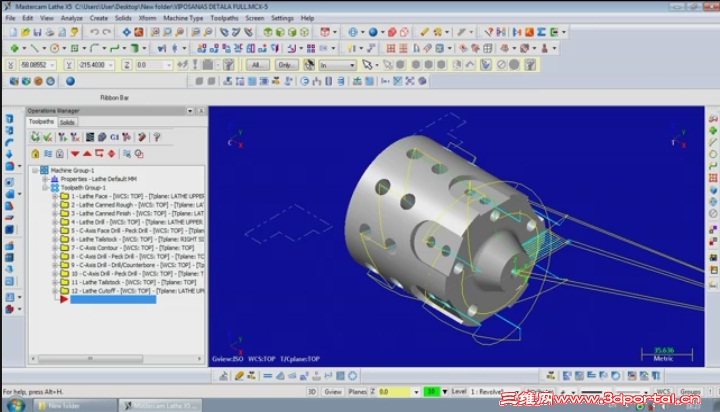
Task: Click the red diamond arrows icon in the Operations Manager toolbar
Action: click(111, 154)
